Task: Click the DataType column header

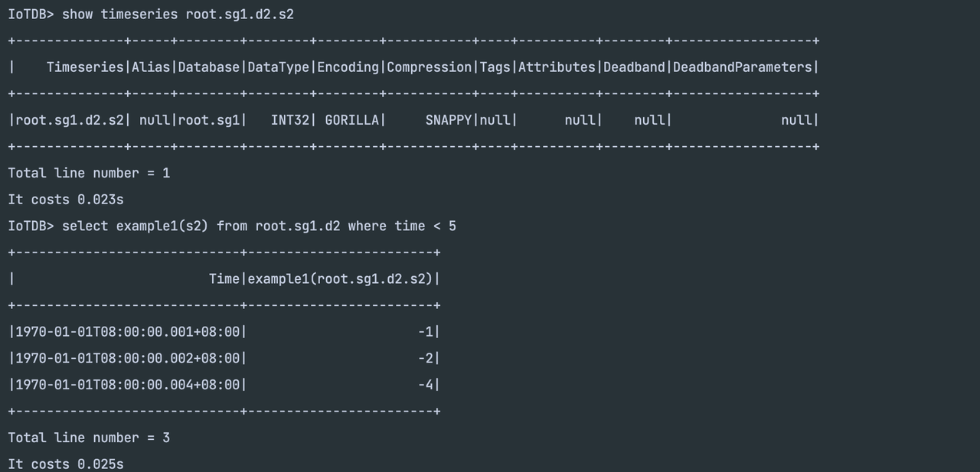Action: click(x=279, y=67)
